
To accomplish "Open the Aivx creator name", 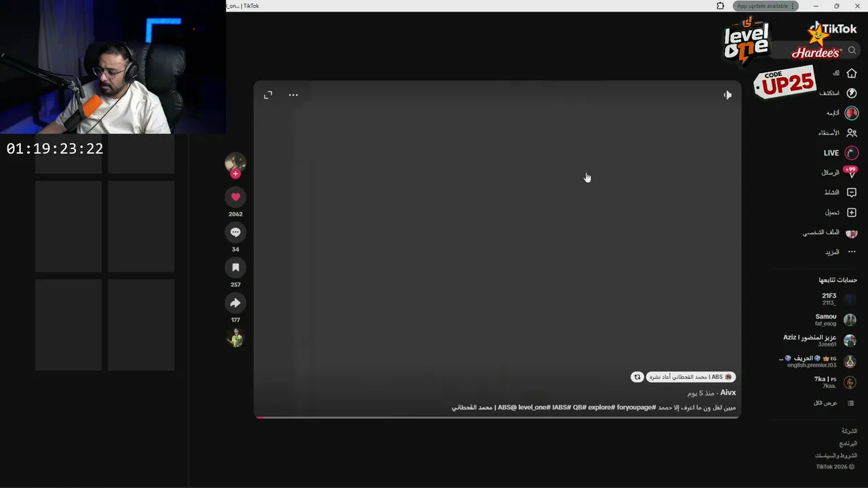I will click(x=728, y=392).
